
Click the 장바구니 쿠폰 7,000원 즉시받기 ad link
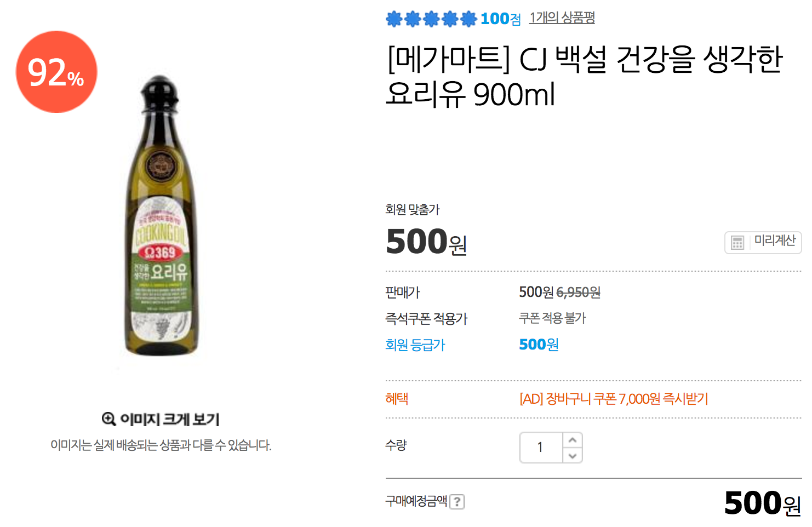click(x=614, y=399)
